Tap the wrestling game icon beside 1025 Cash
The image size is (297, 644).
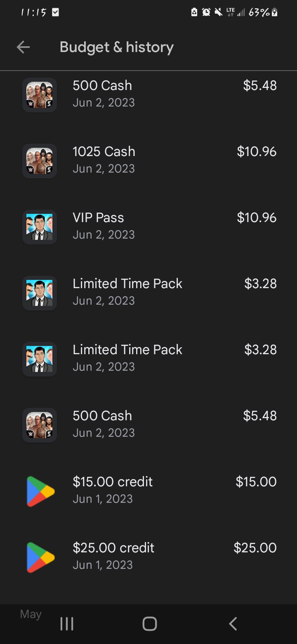click(x=40, y=161)
